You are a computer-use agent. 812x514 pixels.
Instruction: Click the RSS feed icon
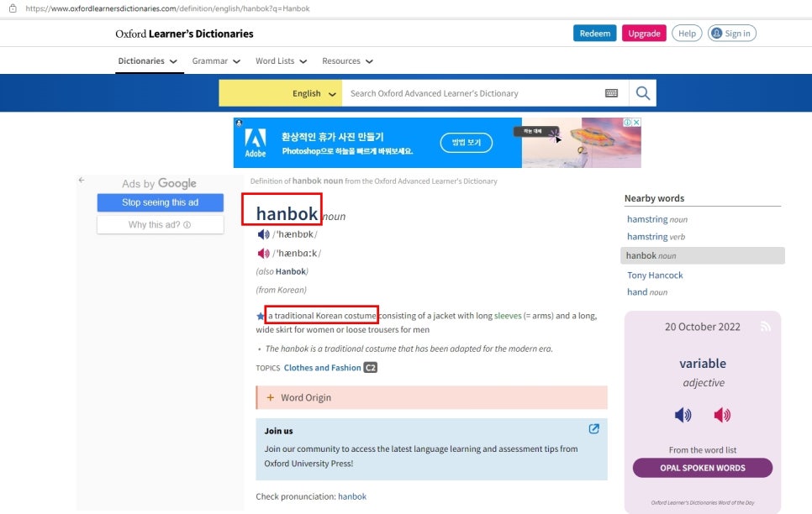[x=765, y=327]
